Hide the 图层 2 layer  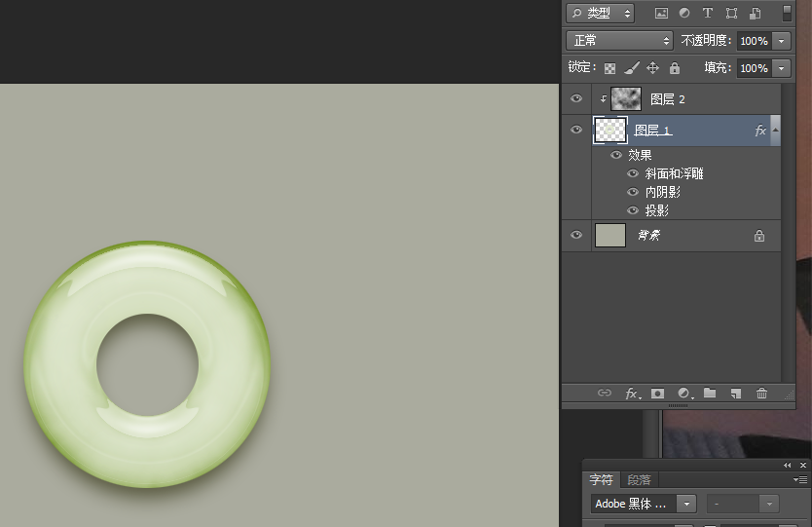point(575,98)
